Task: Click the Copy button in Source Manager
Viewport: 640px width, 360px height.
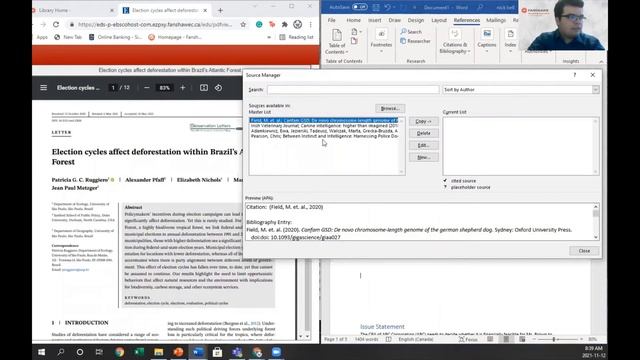Action: pos(424,121)
